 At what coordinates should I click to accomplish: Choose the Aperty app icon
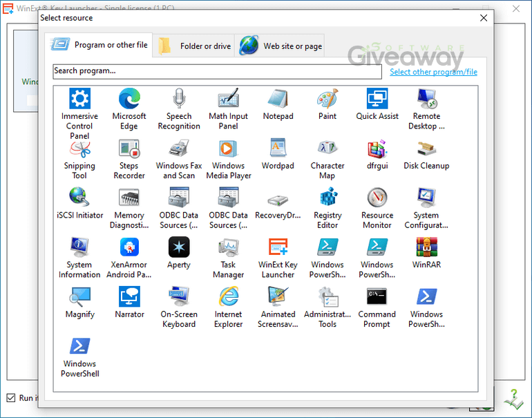coord(179,247)
